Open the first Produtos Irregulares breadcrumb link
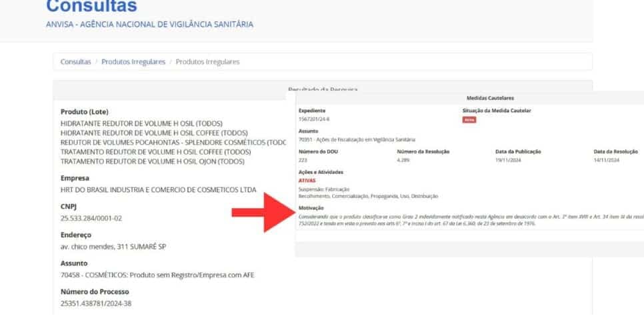Image resolution: width=644 pixels, height=322 pixels. tap(133, 62)
